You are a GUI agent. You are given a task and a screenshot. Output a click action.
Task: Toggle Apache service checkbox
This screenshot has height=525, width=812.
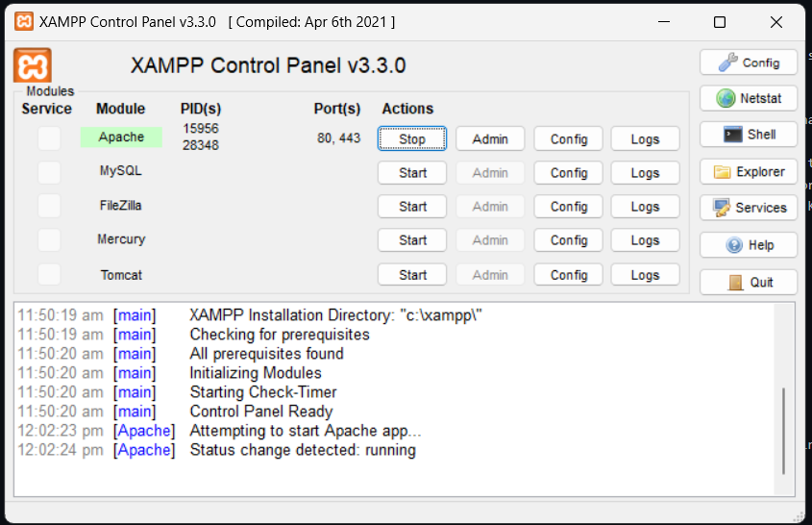click(49, 138)
